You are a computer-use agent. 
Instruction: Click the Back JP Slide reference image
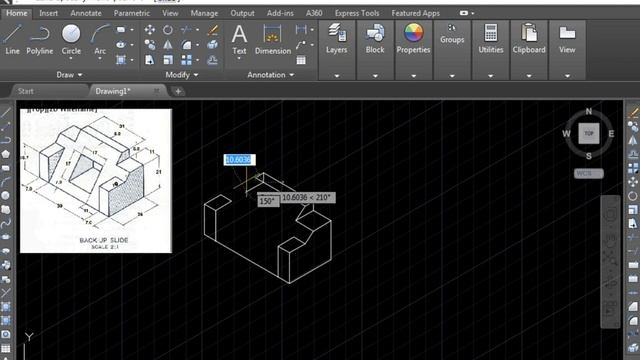point(96,180)
